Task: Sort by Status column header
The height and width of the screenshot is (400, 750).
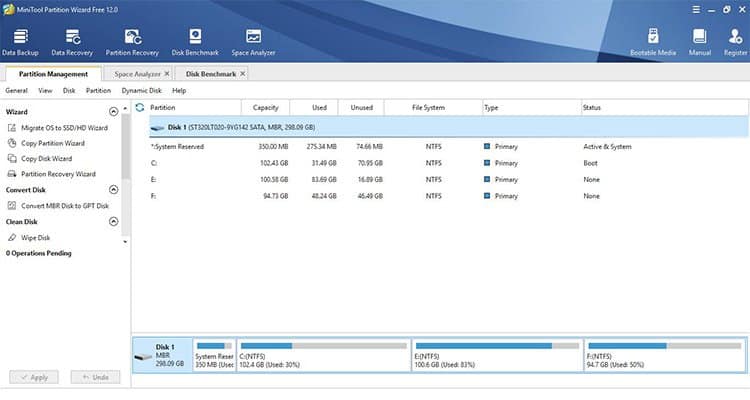Action: coord(664,108)
